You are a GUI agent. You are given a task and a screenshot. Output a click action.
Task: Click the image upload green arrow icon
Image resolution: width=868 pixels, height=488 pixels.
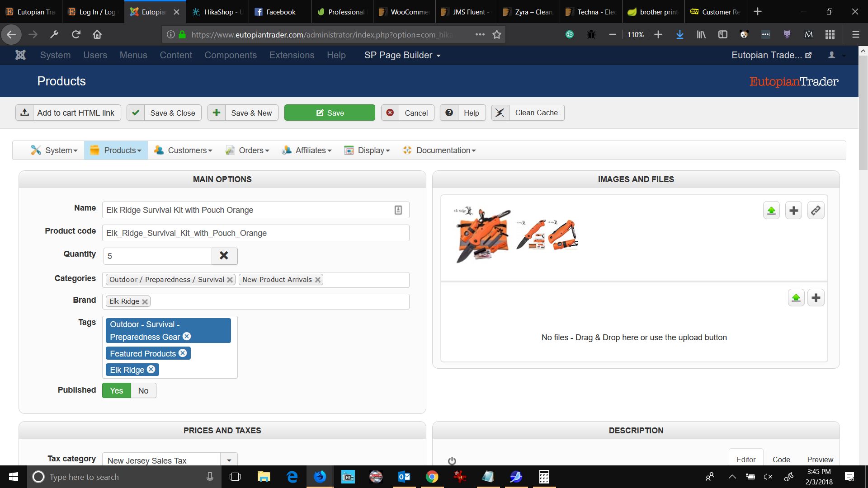coord(771,211)
